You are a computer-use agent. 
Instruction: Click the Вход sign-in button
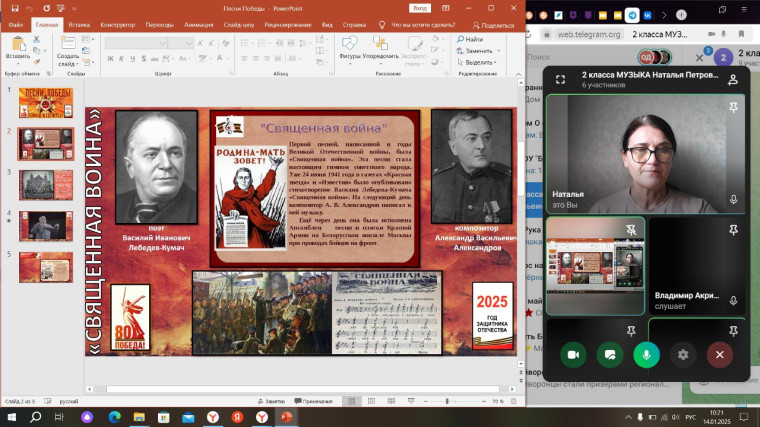pos(420,8)
